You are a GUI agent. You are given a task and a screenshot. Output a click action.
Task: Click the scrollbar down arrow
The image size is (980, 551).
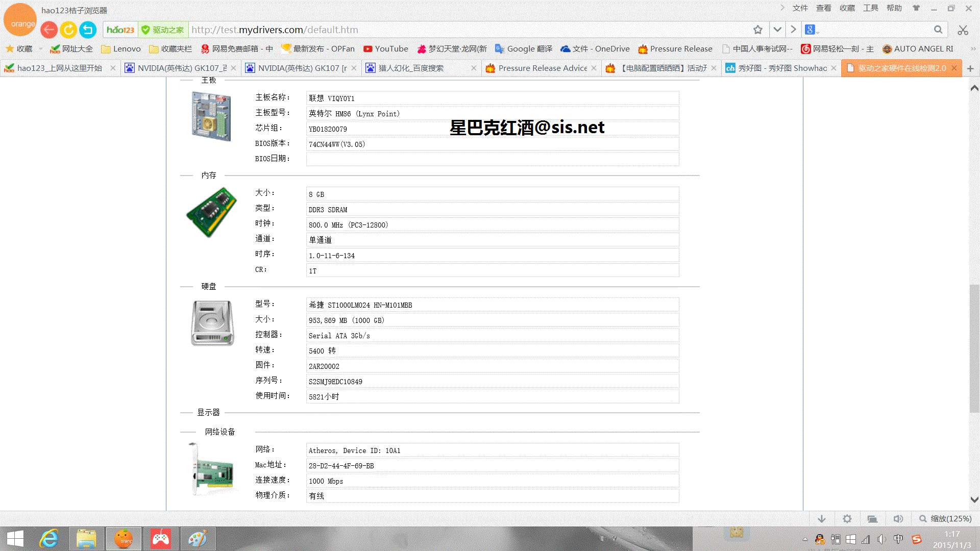974,499
